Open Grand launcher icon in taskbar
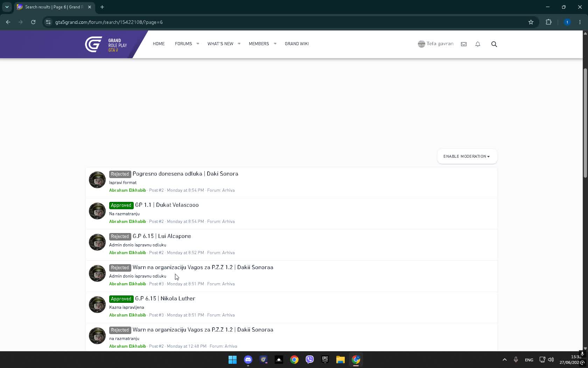Viewport: 588px width, 368px height. coord(263,360)
